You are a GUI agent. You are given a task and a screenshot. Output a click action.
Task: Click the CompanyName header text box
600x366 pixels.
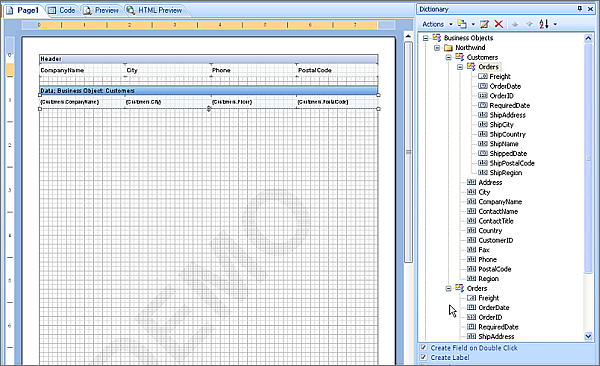coord(82,70)
